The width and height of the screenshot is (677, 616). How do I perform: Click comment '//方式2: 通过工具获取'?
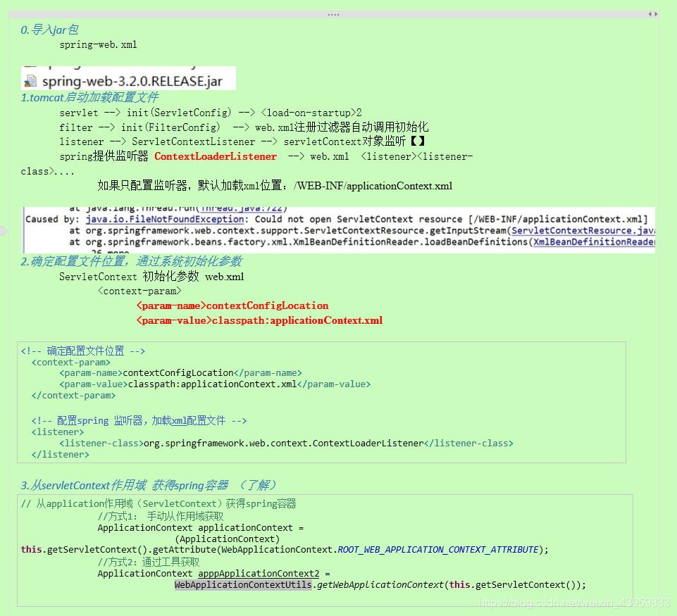(149, 562)
